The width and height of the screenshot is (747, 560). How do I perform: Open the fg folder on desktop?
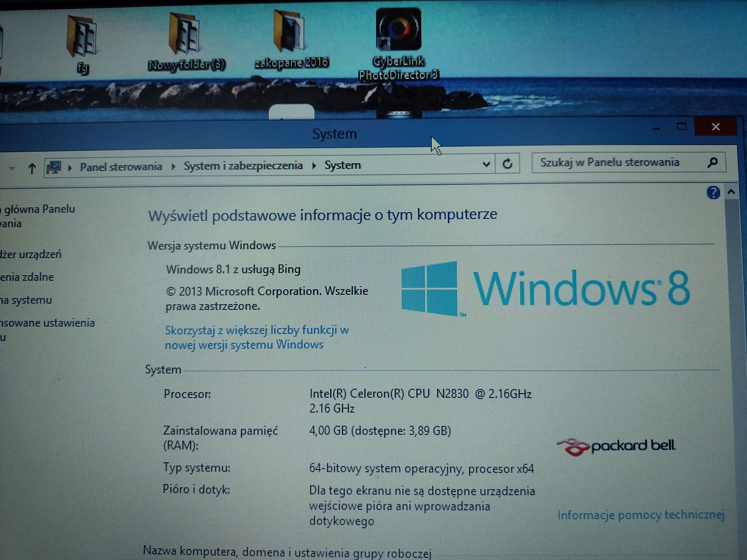pos(82,43)
